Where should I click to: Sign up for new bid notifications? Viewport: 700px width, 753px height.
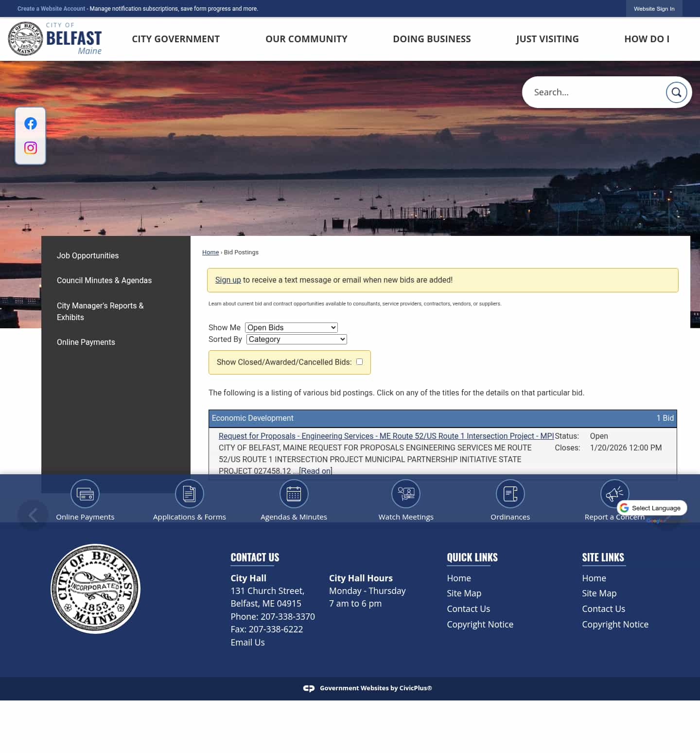(228, 280)
